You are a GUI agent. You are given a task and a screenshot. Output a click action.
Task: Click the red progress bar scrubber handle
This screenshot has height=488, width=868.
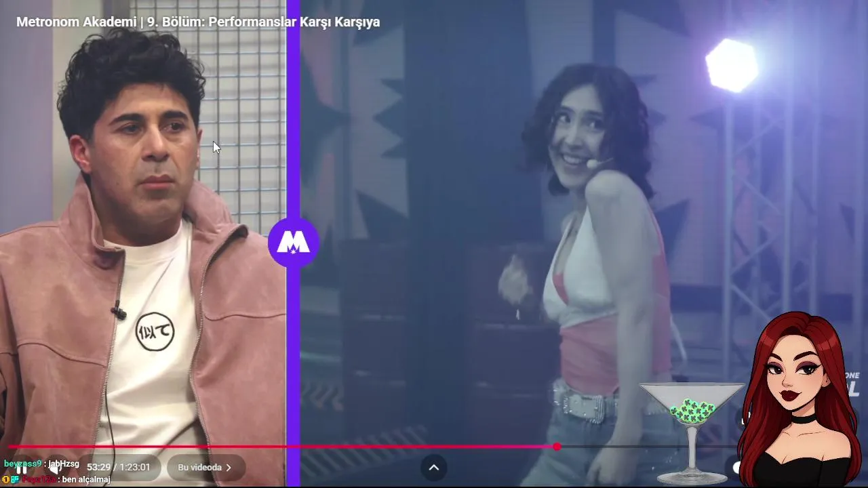557,447
